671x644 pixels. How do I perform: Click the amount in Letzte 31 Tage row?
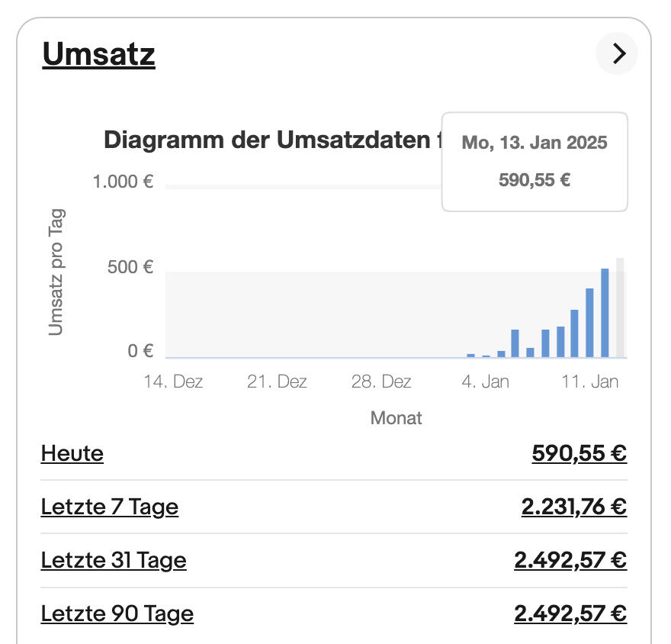[x=570, y=561]
